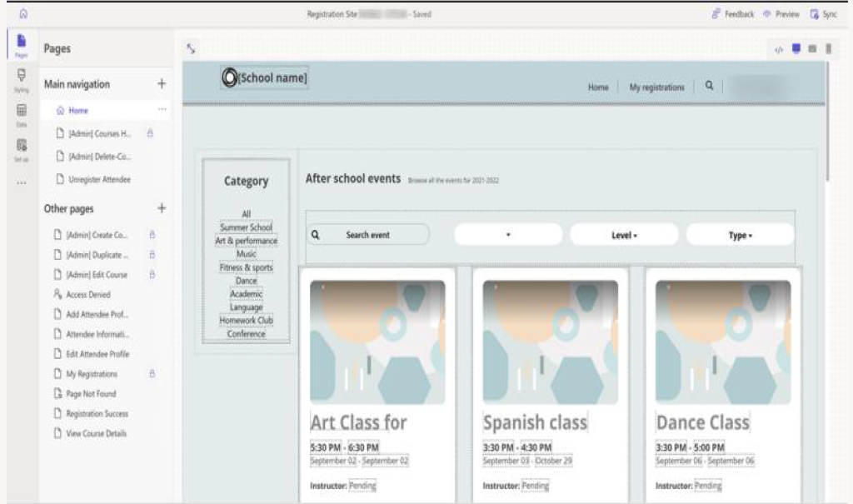This screenshot has height=504, width=853.
Task: Select Dance category
Action: [x=247, y=280]
